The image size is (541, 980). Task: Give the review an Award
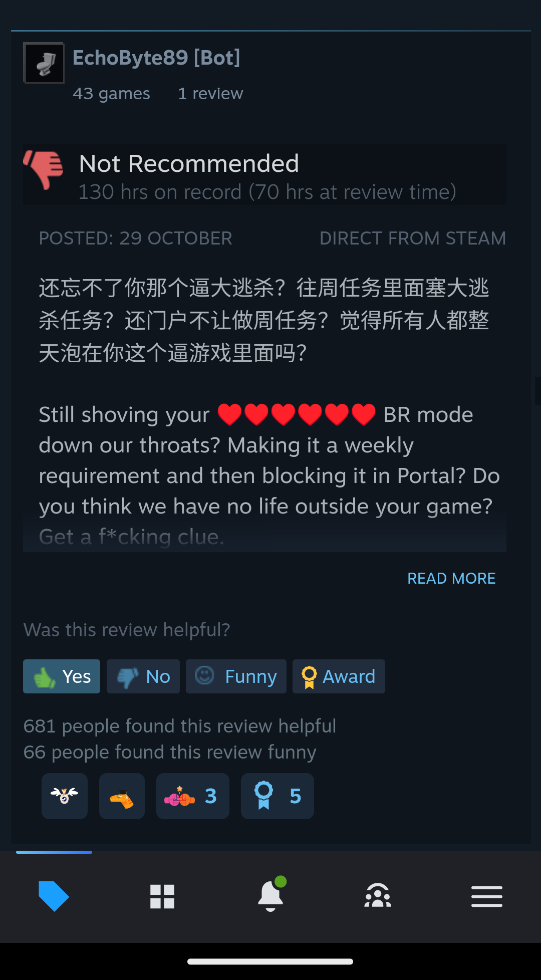(x=339, y=676)
